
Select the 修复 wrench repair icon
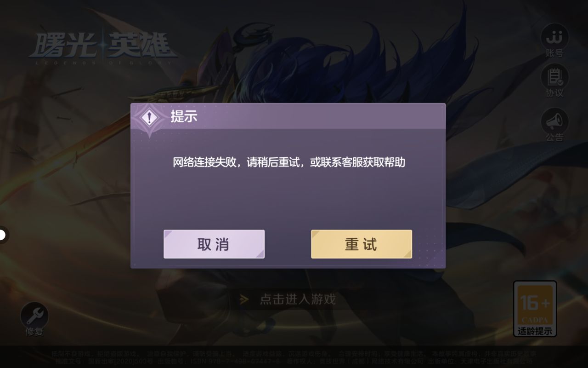click(34, 316)
